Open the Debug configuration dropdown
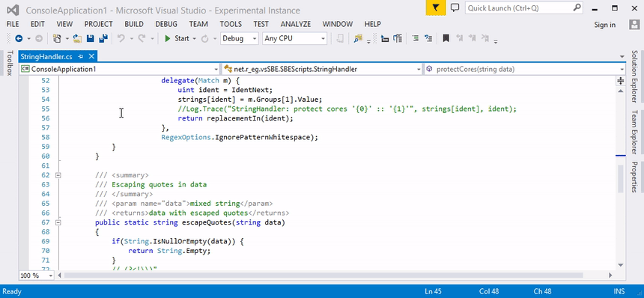Image resolution: width=644 pixels, height=298 pixels. pyautogui.click(x=240, y=38)
